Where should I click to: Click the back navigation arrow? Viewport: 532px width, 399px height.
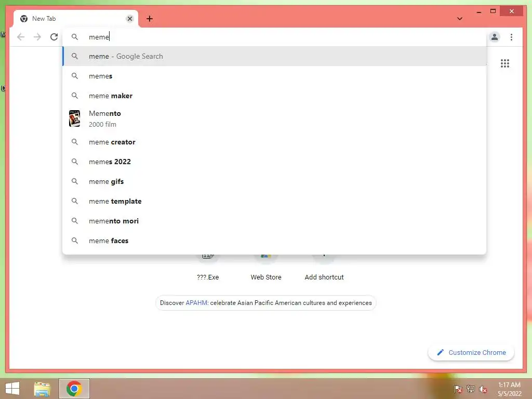[x=21, y=37]
